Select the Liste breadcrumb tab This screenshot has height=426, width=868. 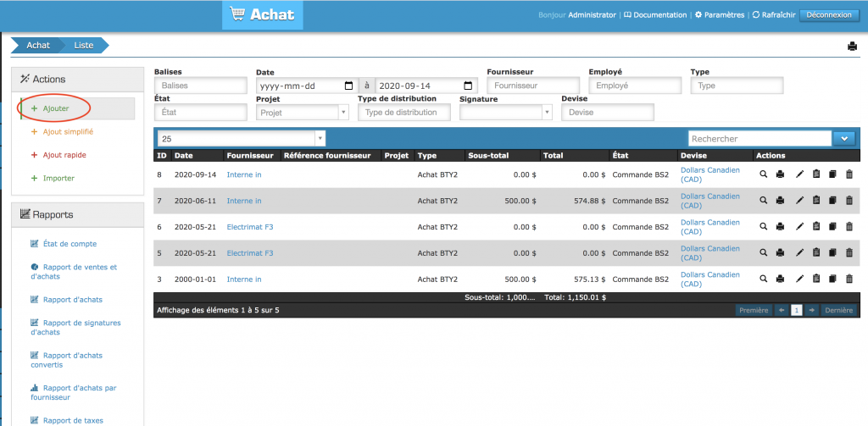click(84, 45)
